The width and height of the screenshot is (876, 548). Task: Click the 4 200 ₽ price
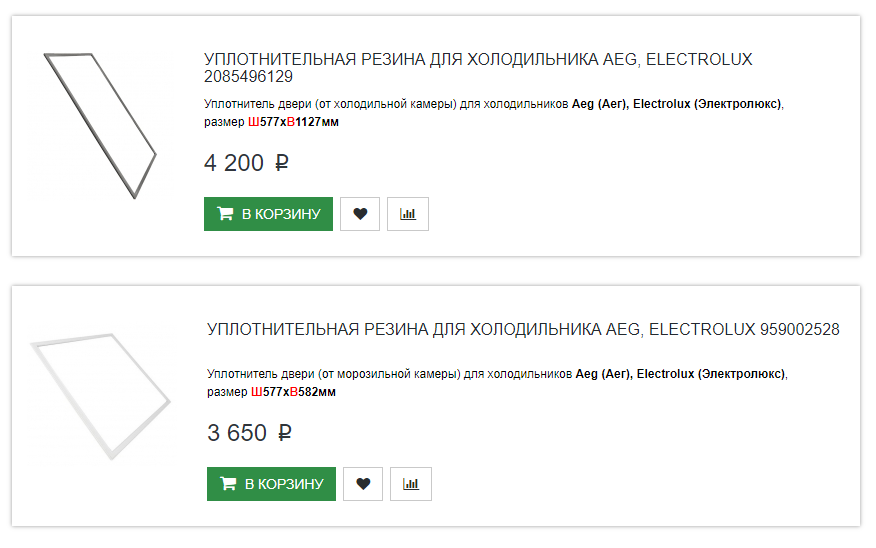246,163
